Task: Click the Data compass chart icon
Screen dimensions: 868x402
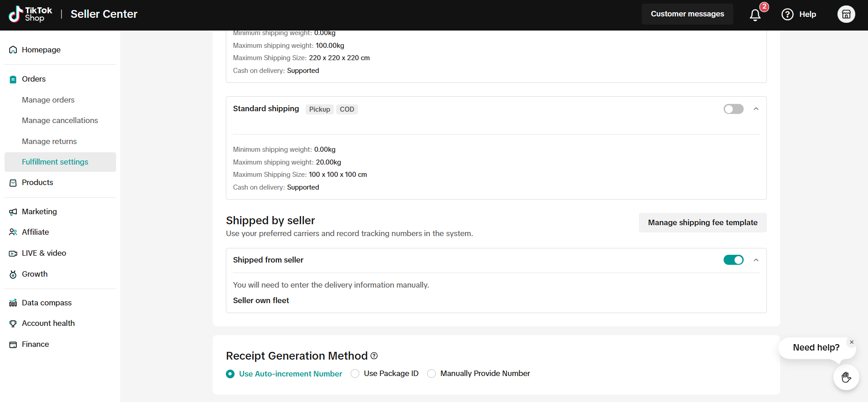Action: [x=13, y=303]
